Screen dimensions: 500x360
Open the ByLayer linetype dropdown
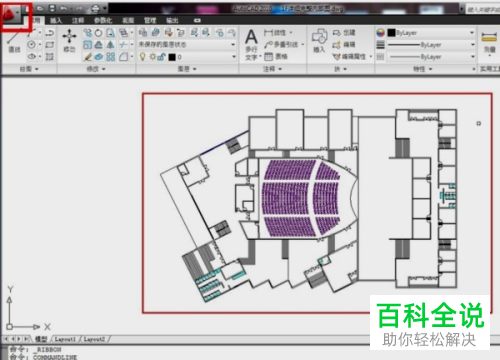[x=431, y=57]
